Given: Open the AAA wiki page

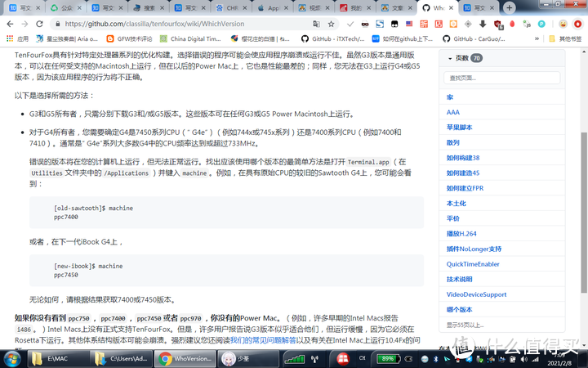Looking at the screenshot, I should 453,112.
